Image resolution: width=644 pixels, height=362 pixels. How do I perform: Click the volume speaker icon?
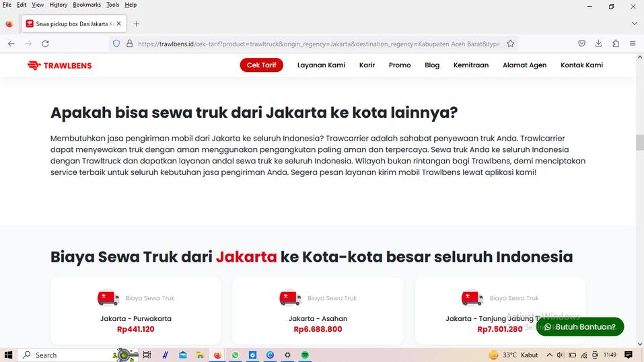(x=560, y=355)
